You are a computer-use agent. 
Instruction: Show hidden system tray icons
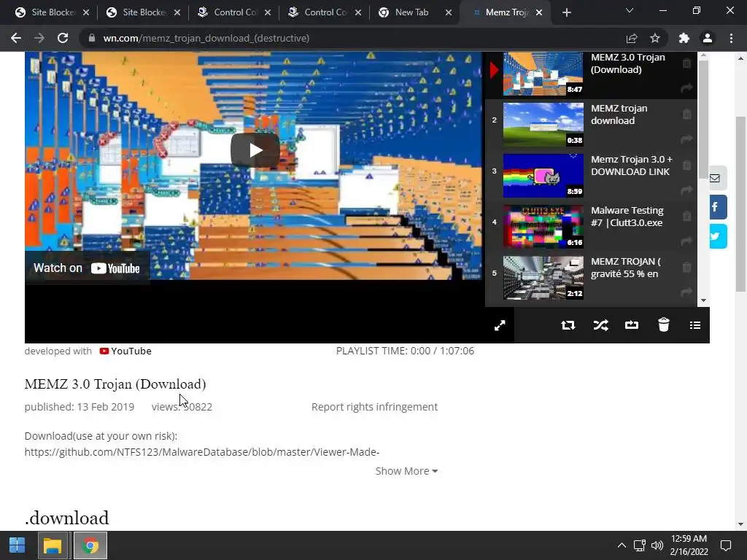(622, 545)
